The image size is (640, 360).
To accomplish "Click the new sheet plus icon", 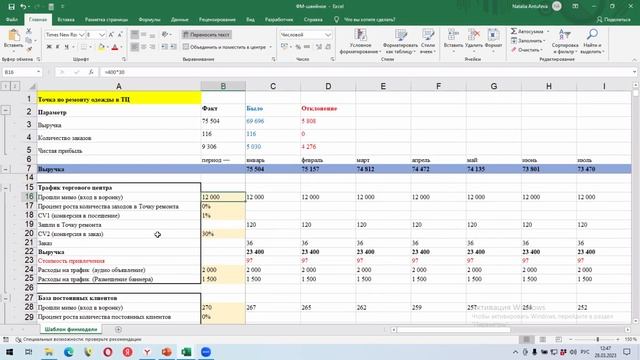I will pyautogui.click(x=118, y=329).
